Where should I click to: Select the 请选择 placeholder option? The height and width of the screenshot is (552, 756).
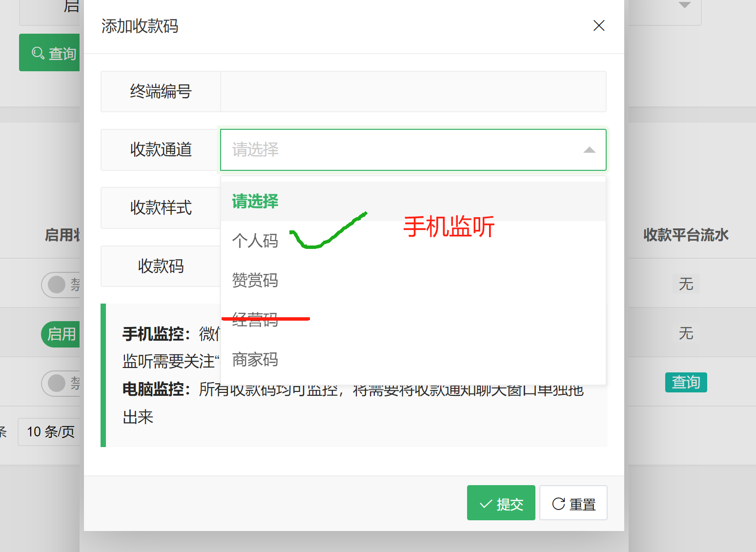coord(255,201)
